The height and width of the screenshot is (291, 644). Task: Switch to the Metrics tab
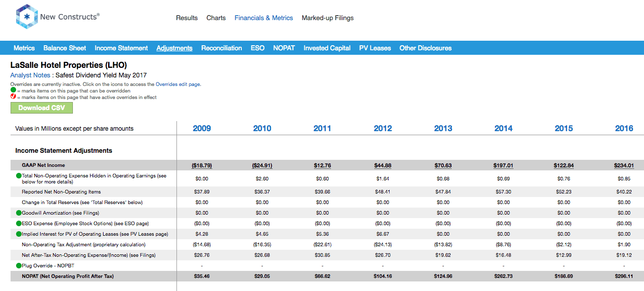24,48
